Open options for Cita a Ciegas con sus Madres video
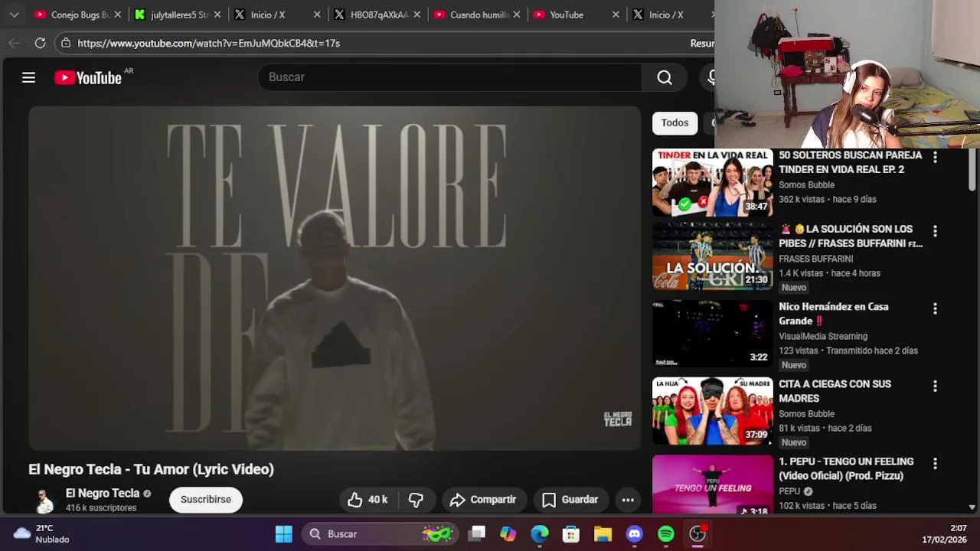Viewport: 980px width, 551px height. 935,386
